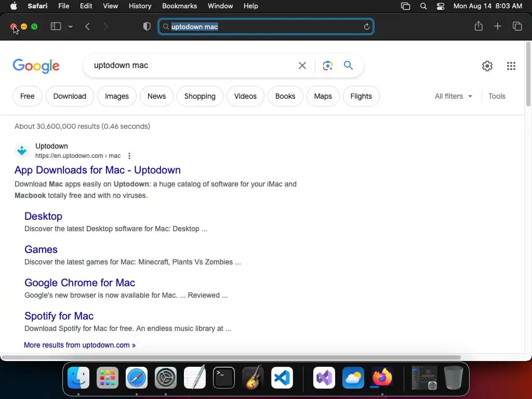Open Google quick settings gear
Viewport: 532px width, 399px height.
(x=487, y=66)
